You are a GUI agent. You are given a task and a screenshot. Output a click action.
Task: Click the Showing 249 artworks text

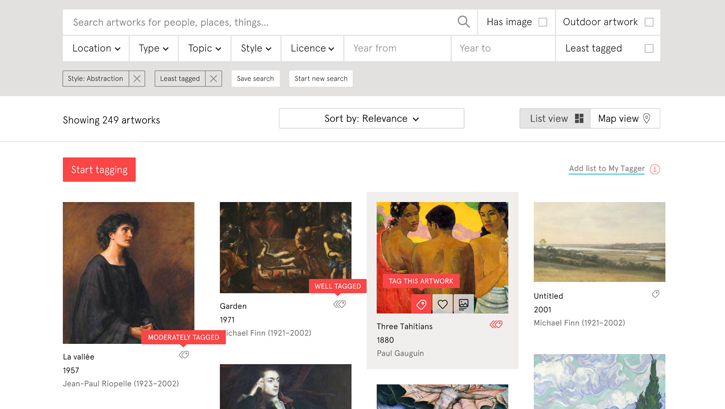tap(111, 120)
